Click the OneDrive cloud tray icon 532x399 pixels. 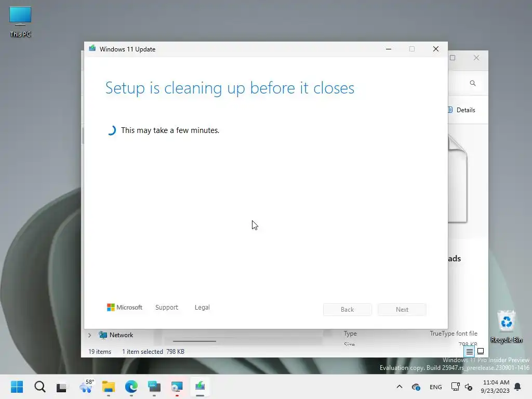(x=416, y=387)
